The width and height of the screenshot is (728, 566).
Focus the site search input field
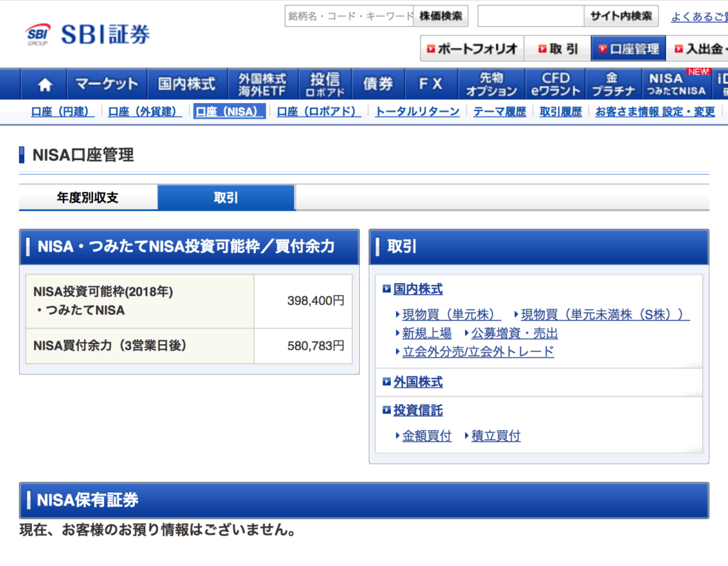(530, 16)
